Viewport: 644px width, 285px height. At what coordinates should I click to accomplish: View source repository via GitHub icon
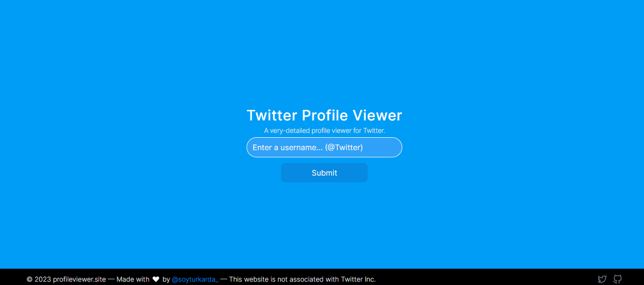(x=618, y=279)
